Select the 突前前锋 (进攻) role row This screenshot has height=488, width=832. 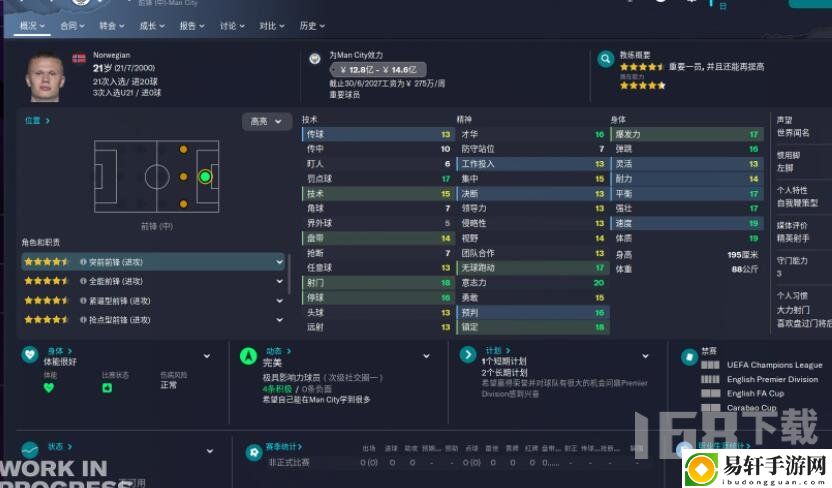154,262
